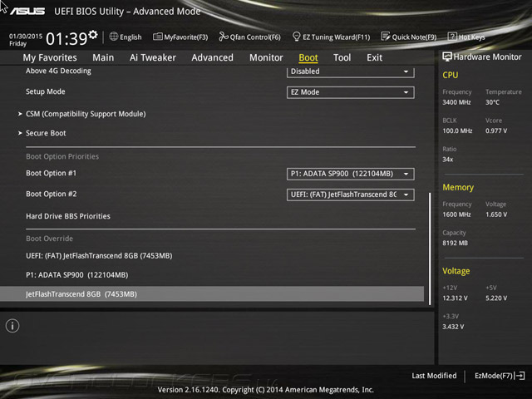Click the Voltage section heading
Viewport: 532px width, 399px height.
[456, 271]
